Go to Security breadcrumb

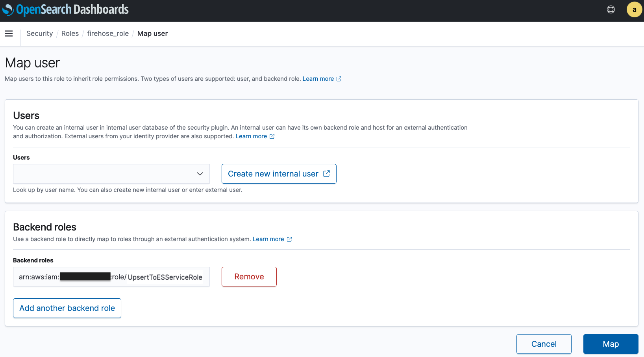tap(39, 33)
